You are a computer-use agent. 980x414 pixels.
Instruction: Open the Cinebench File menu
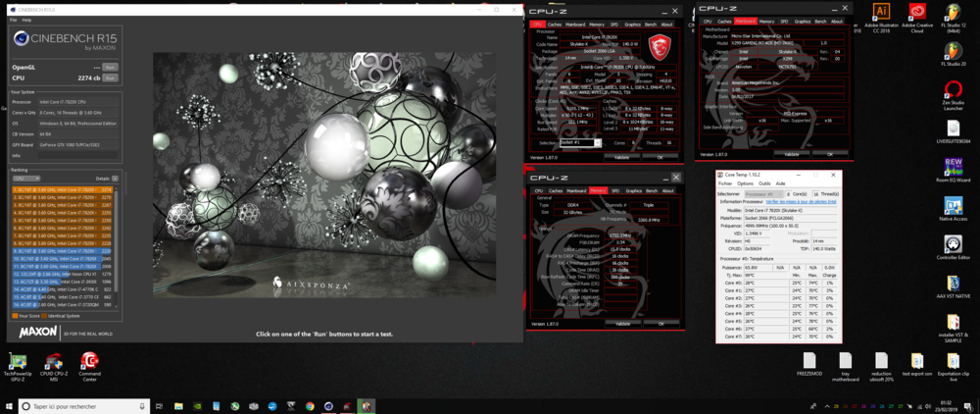coord(13,20)
